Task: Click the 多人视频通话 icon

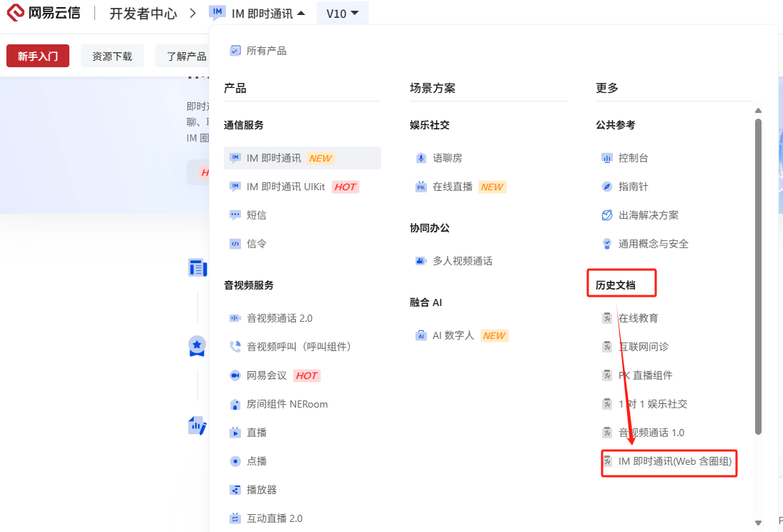Action: [x=421, y=261]
